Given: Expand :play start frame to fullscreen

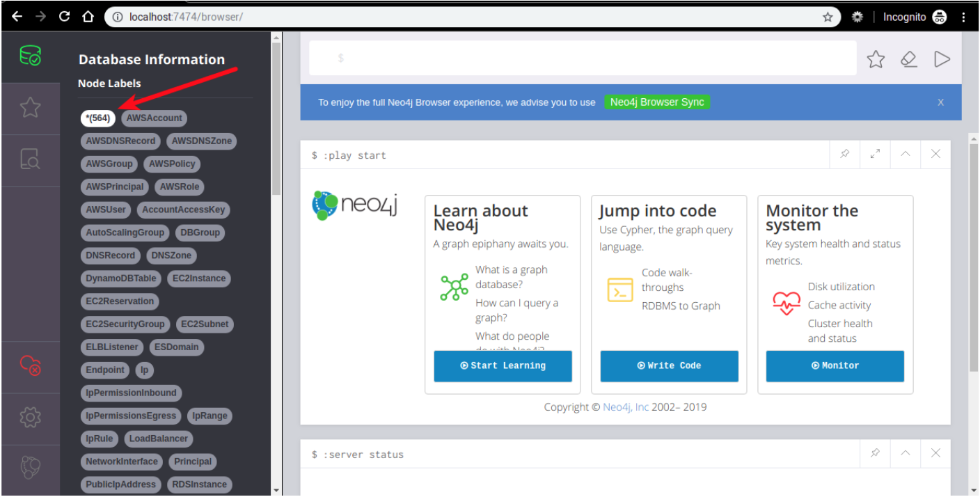Looking at the screenshot, I should click(875, 154).
